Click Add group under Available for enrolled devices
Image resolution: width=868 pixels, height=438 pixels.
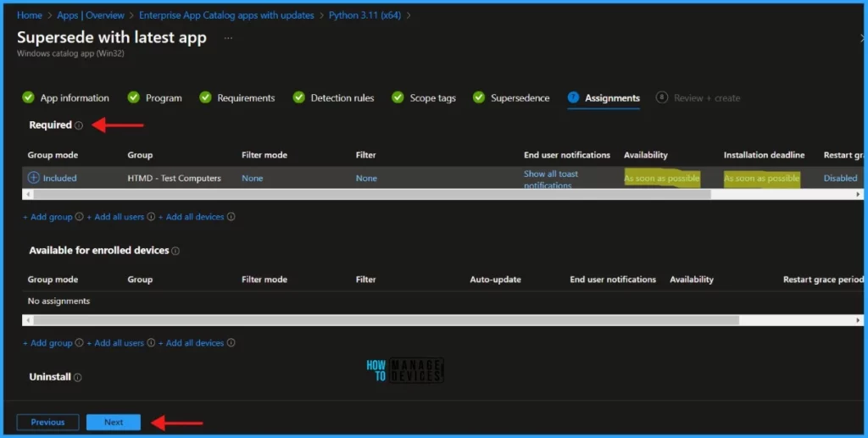pos(47,343)
